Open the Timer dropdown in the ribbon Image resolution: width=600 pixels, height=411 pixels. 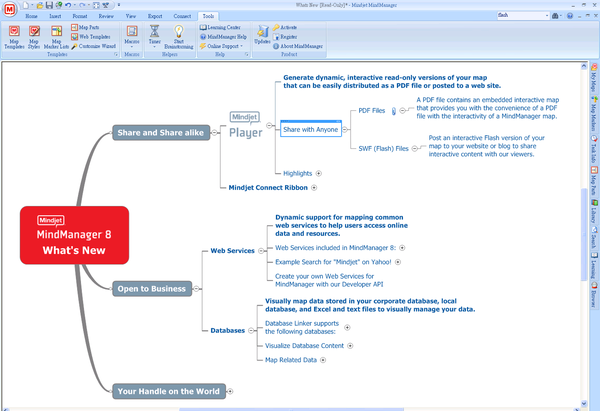point(155,37)
